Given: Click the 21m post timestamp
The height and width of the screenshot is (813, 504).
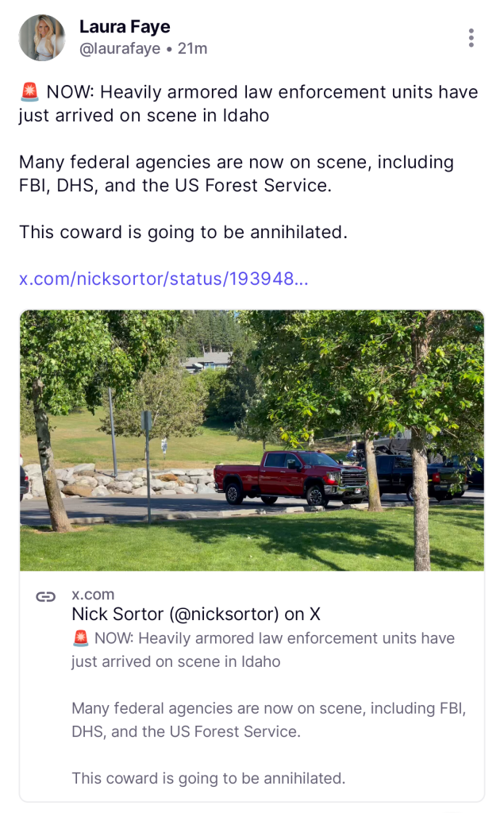Looking at the screenshot, I should (x=192, y=48).
